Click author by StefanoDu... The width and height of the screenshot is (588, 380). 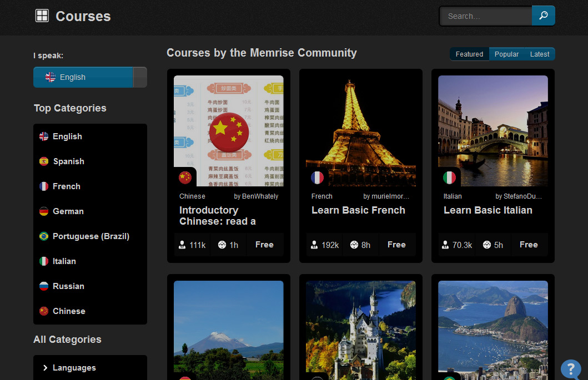pos(519,196)
